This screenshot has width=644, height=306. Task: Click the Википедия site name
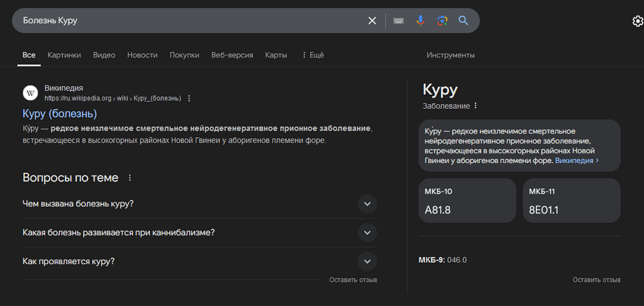pos(64,88)
